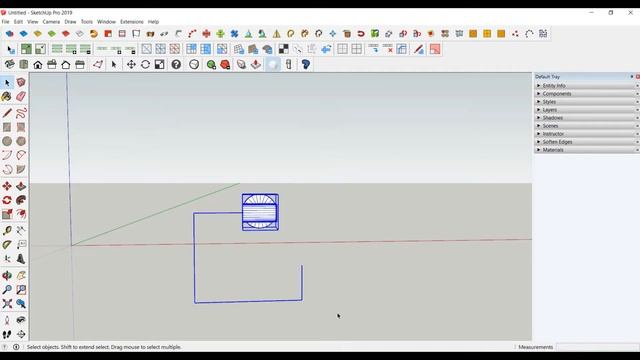Pick the Text label tool
Screen dimensions: 640x360
[x=21, y=244]
